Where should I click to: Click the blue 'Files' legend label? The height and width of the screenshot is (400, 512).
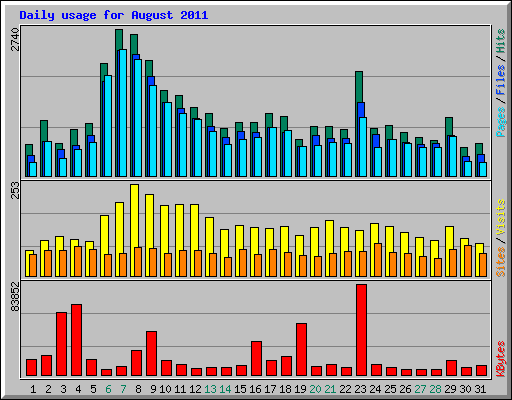click(x=501, y=80)
